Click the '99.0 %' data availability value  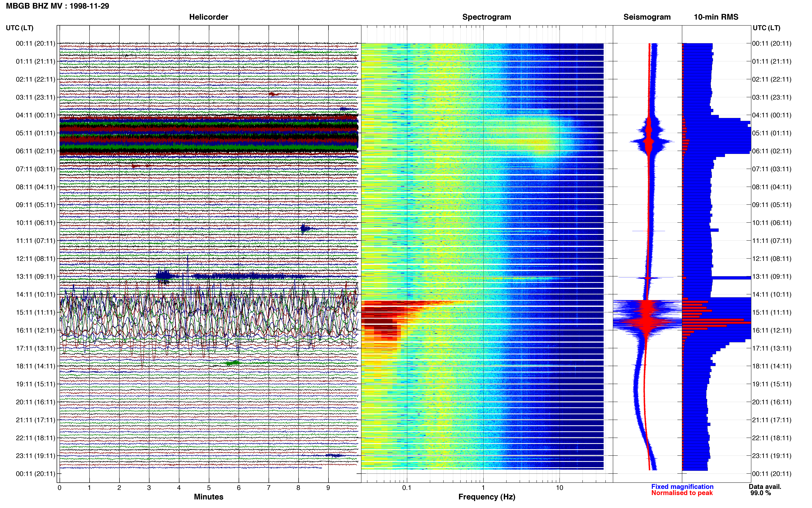[761, 493]
